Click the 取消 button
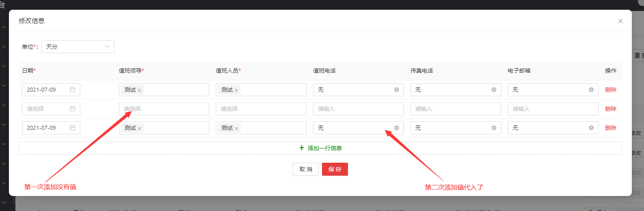 click(x=306, y=169)
